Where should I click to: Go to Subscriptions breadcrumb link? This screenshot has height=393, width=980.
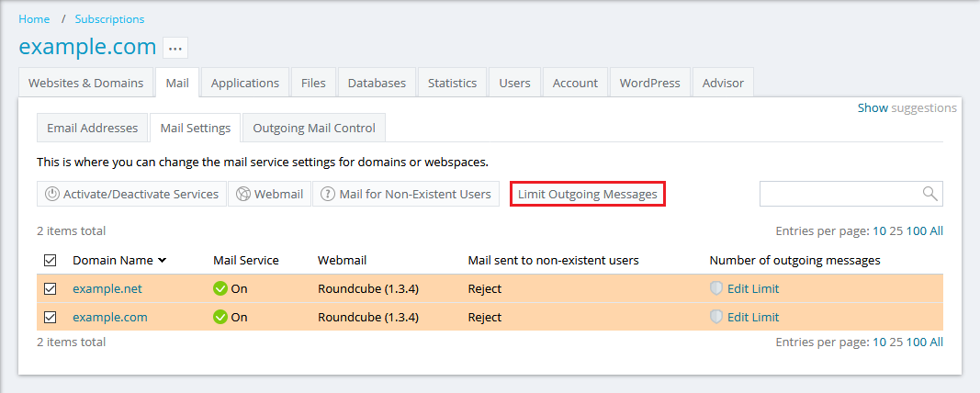click(109, 18)
